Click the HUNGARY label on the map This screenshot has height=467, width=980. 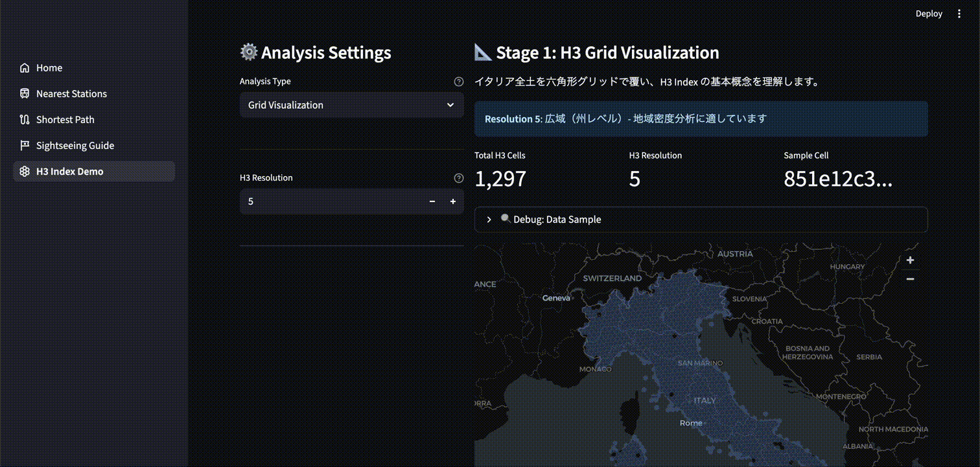pos(848,267)
